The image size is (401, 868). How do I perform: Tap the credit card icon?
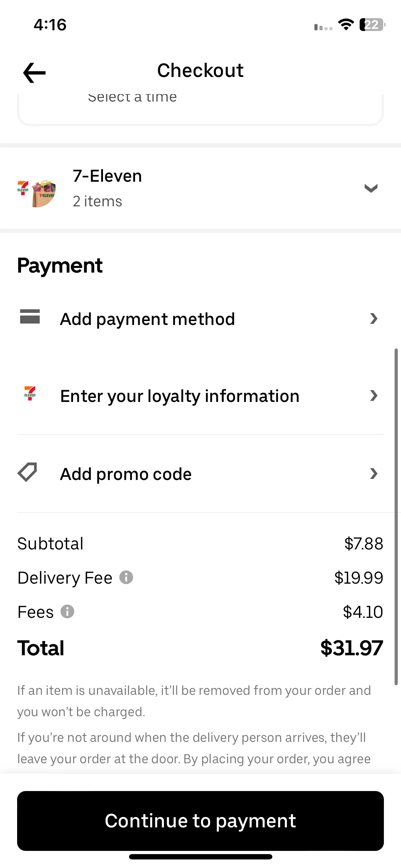tap(30, 316)
